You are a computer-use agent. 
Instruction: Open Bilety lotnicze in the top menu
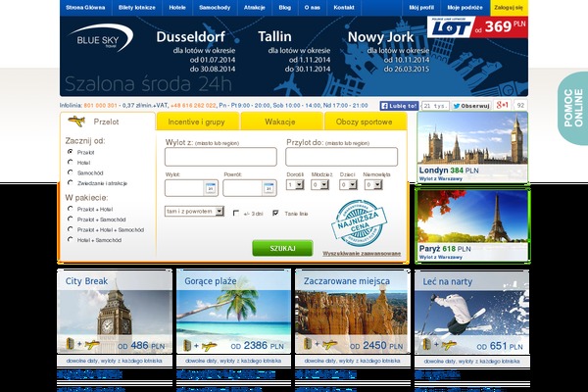coord(137,8)
